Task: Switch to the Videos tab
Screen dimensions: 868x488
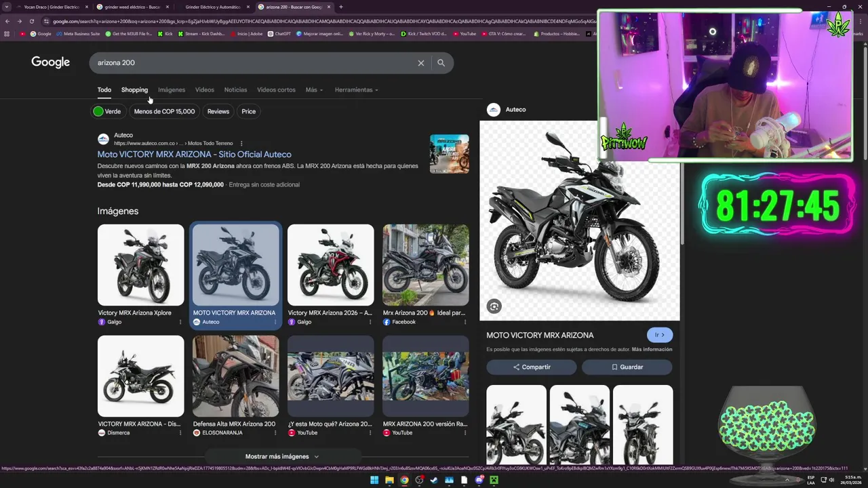Action: pos(205,89)
